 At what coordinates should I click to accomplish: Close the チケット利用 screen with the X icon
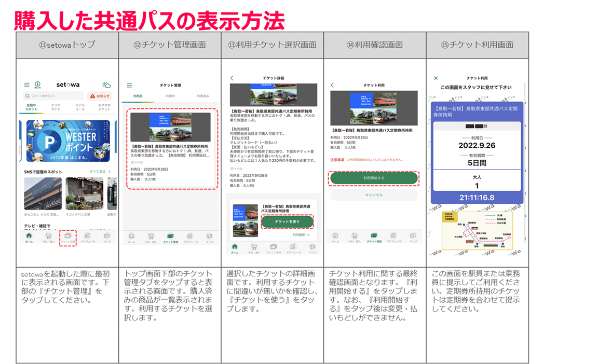pos(436,78)
